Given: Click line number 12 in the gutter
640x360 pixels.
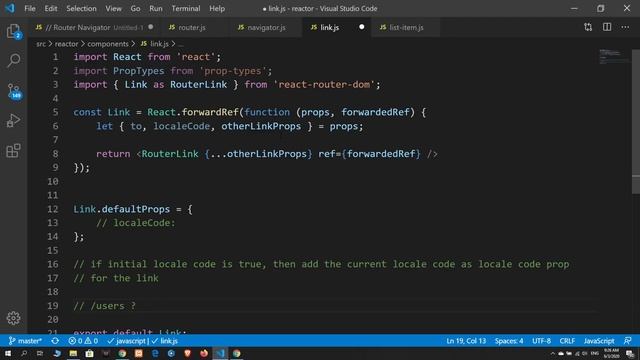Looking at the screenshot, I should tap(53, 209).
